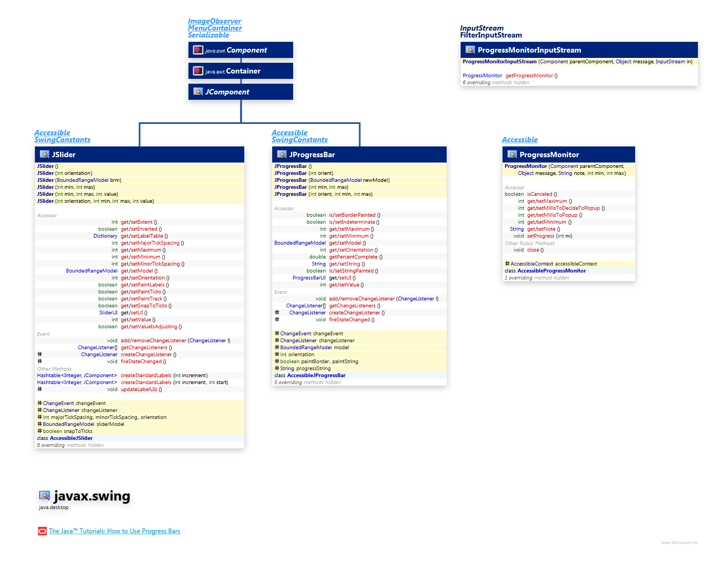Click get/setExtent in JSlider
Viewport: 728px width, 567px height.
pos(137,222)
